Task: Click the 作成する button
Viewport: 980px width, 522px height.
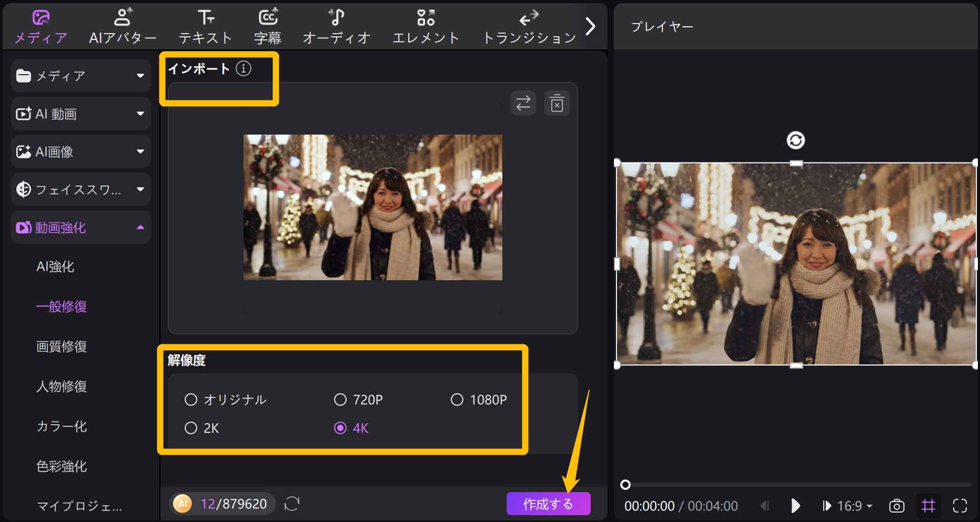Action: click(548, 503)
